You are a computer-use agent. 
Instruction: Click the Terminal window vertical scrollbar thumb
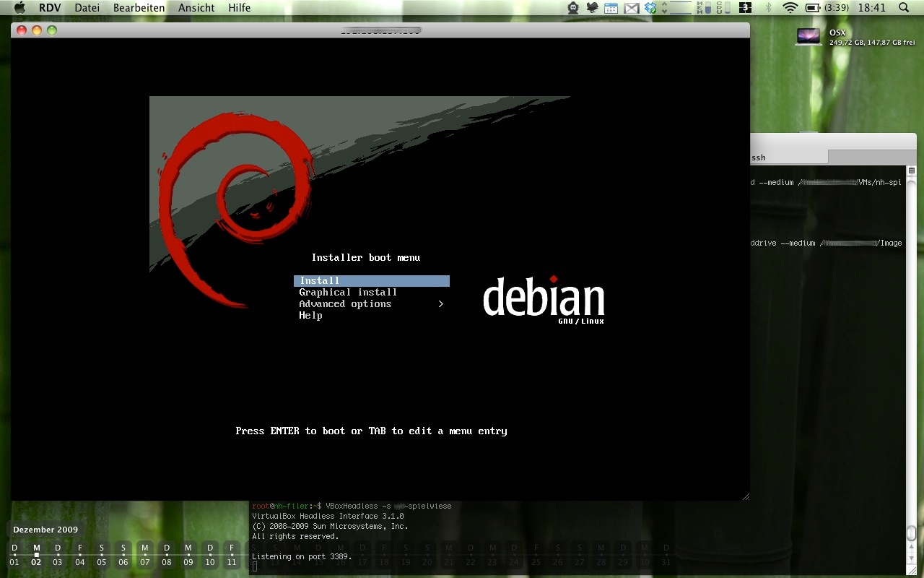click(x=912, y=533)
